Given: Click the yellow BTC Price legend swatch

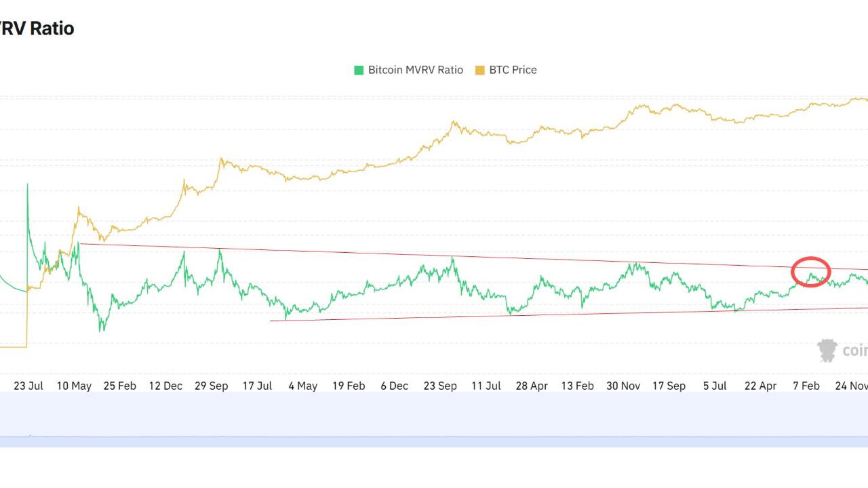Looking at the screenshot, I should [480, 70].
